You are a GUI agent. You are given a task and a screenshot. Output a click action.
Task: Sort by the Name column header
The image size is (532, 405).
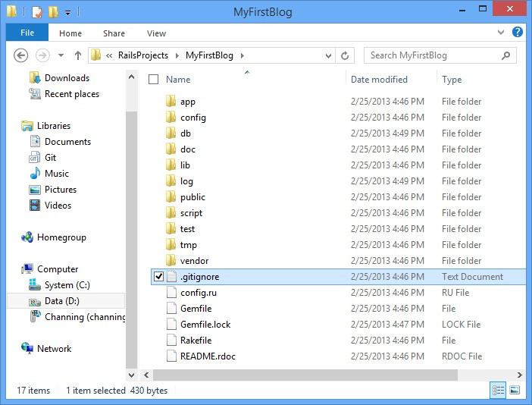178,80
